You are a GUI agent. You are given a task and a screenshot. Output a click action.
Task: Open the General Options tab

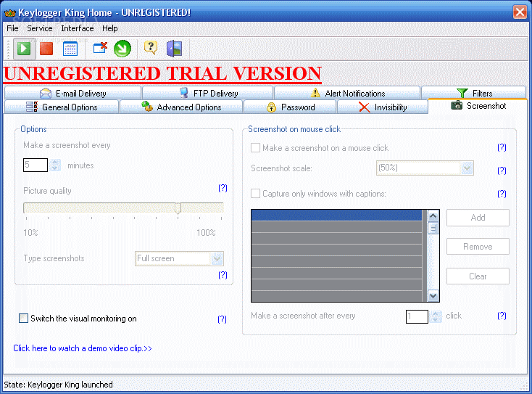tap(62, 107)
